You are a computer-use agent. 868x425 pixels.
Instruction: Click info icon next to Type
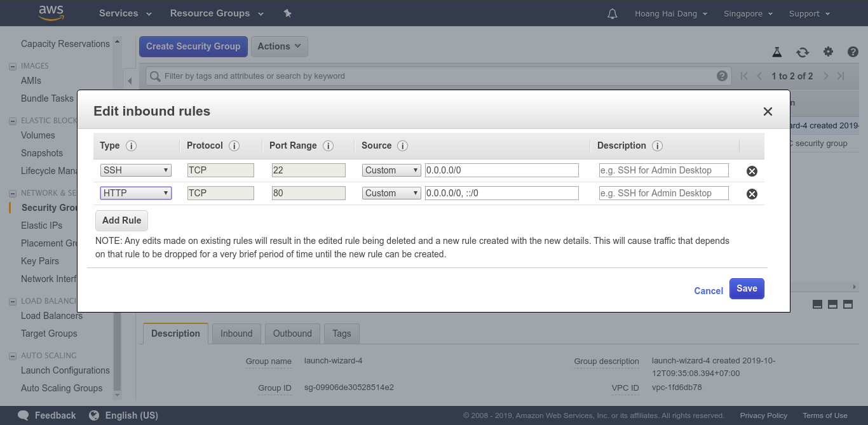tap(131, 145)
